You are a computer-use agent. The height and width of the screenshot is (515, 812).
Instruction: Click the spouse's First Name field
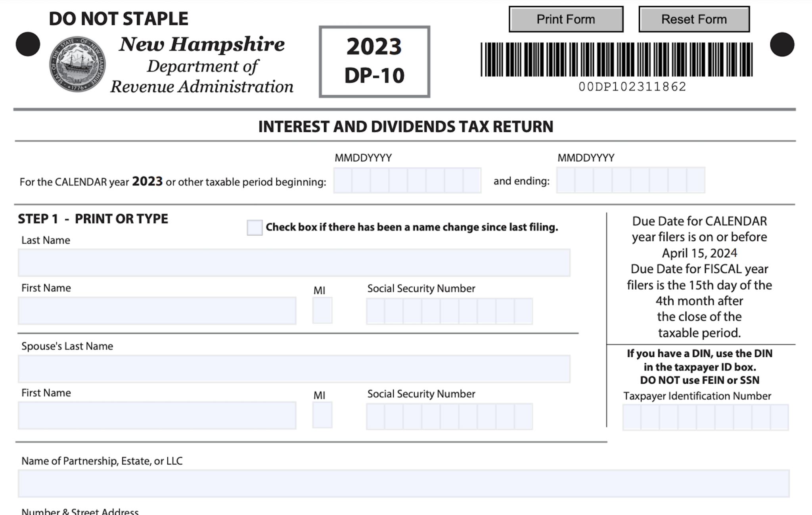coord(157,415)
